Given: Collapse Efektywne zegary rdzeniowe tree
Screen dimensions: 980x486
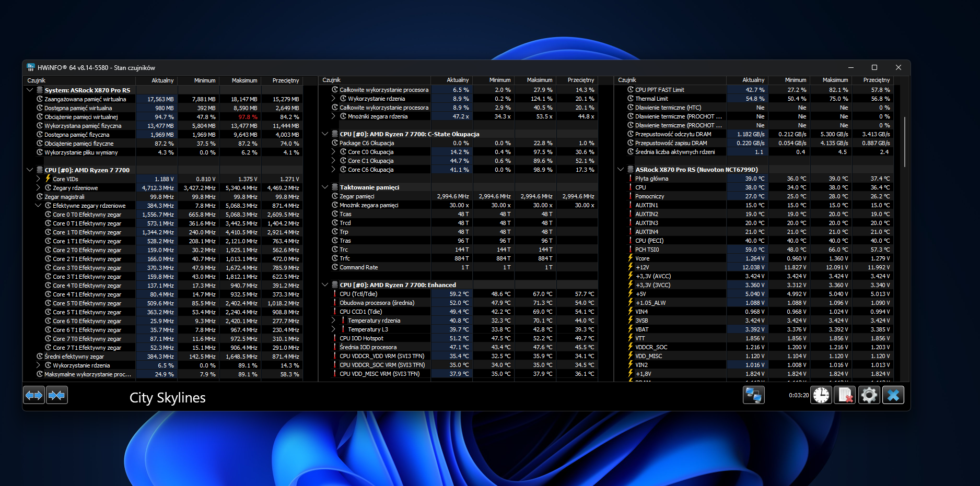Looking at the screenshot, I should tap(38, 205).
